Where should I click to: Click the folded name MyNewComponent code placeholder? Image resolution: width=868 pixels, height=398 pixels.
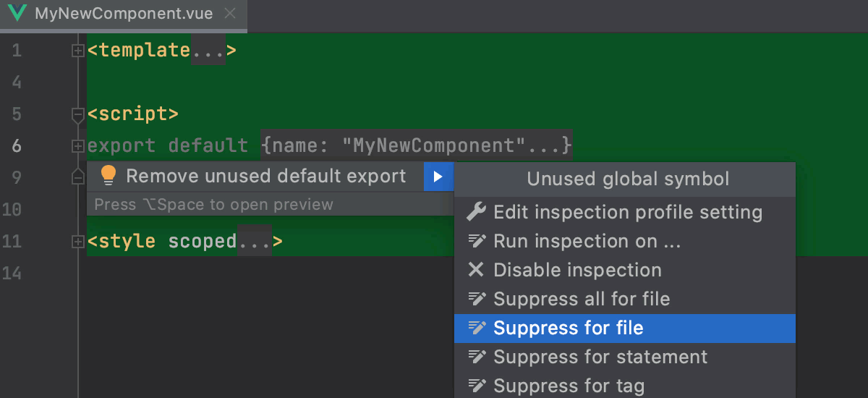[416, 146]
